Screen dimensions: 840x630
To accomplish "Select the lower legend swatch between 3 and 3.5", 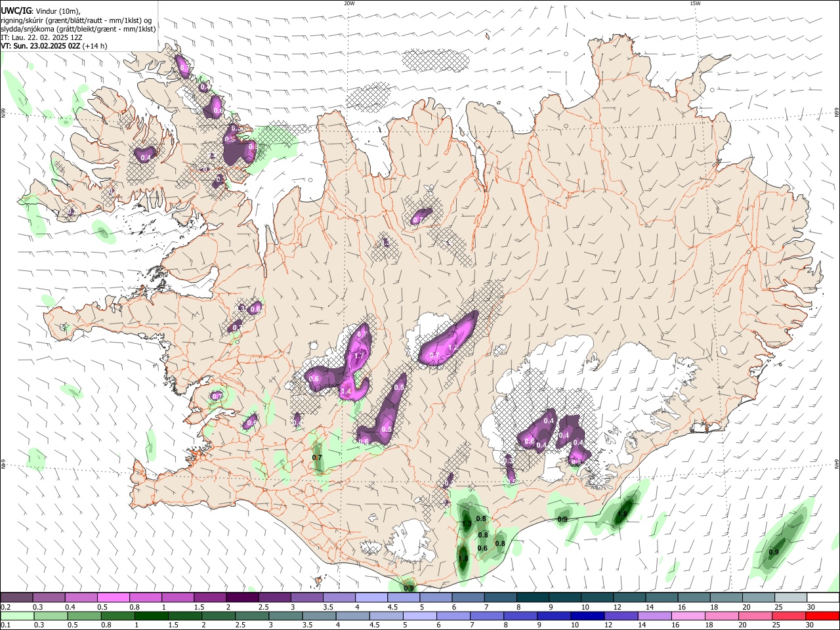I will coord(285,616).
